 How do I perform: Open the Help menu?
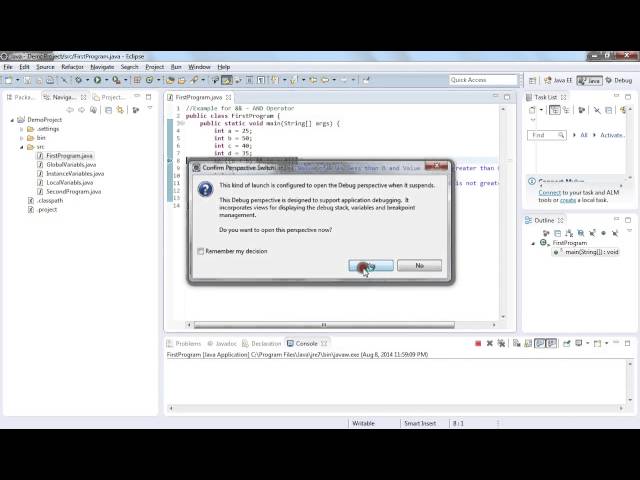point(223,67)
